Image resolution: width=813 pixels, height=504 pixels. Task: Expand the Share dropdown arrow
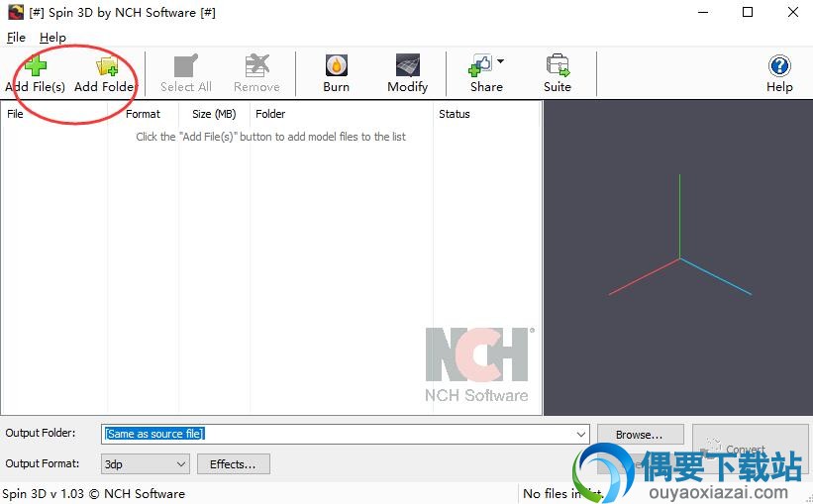click(x=500, y=61)
